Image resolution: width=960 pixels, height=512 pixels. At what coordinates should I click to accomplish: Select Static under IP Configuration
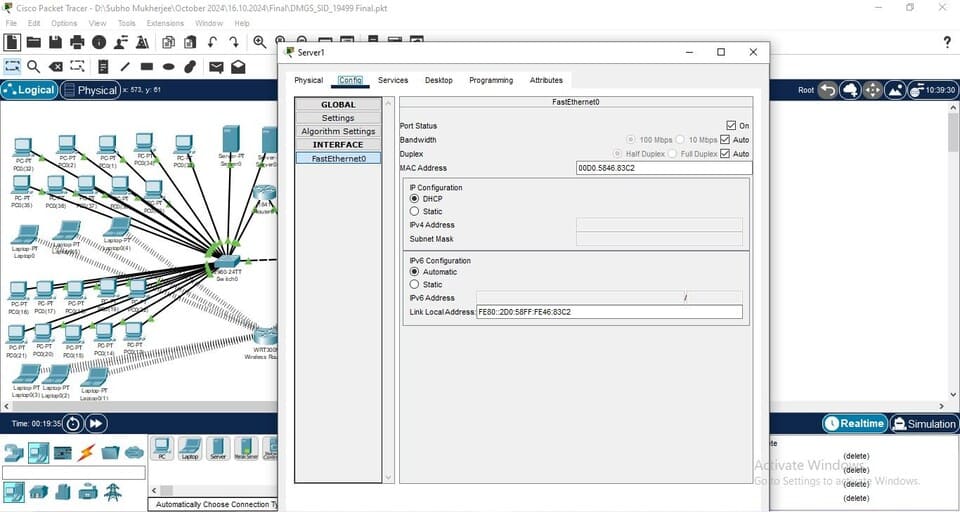point(414,211)
